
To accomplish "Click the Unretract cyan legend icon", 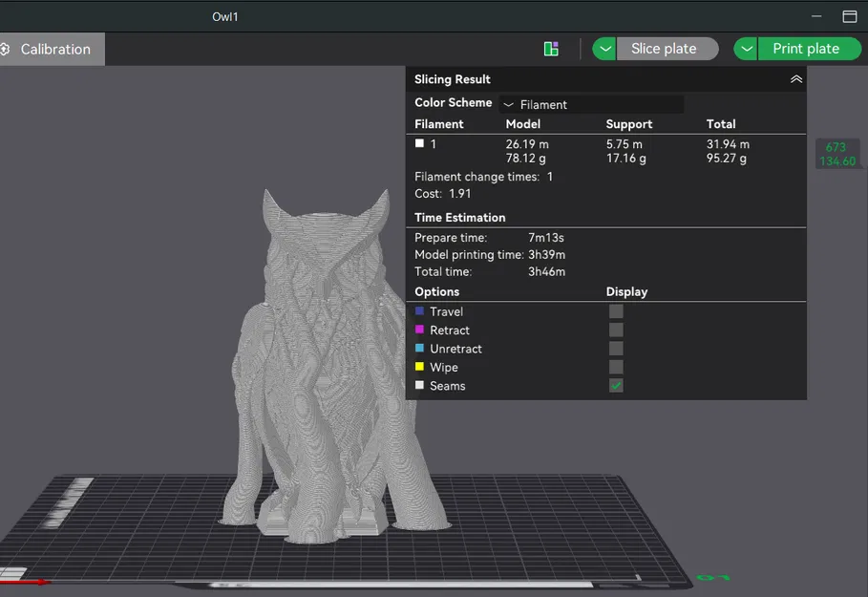I will (x=418, y=348).
